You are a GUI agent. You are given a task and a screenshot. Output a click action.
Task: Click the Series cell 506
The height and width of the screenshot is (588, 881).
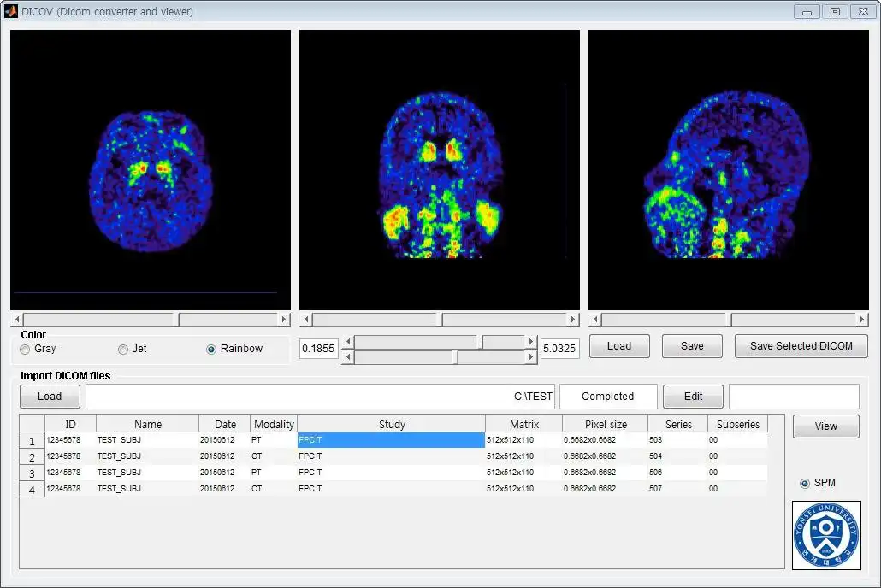[677, 473]
